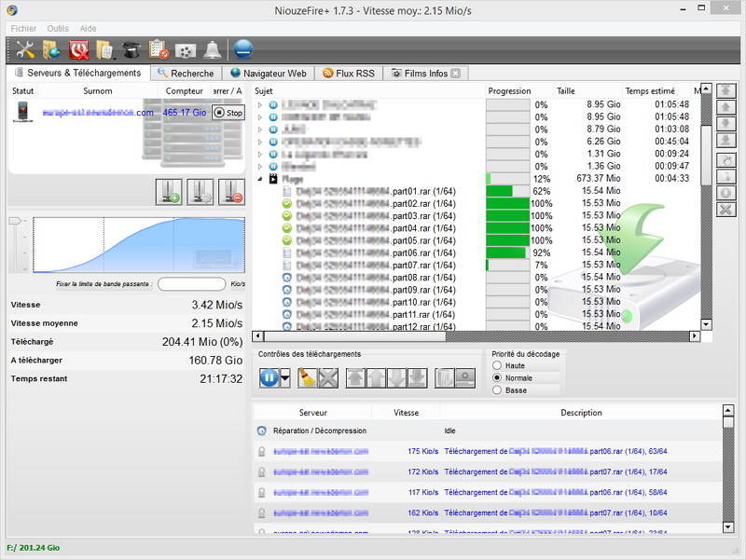Switch to the Navigateur Web tab

(x=269, y=74)
